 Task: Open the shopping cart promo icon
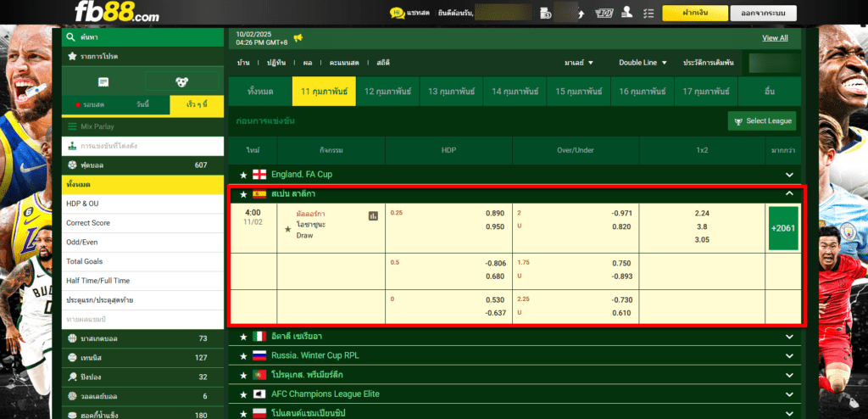pos(604,14)
